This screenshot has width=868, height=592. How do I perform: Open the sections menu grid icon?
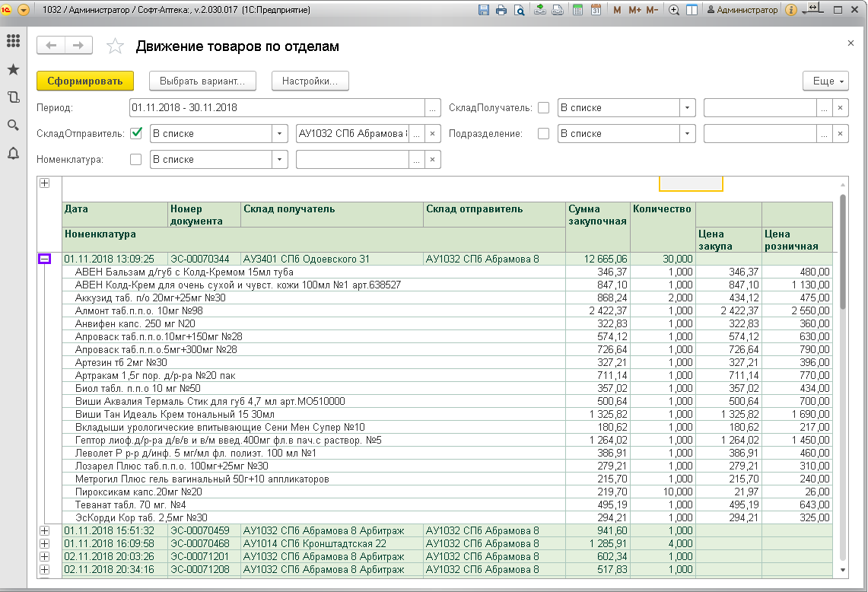[x=13, y=41]
